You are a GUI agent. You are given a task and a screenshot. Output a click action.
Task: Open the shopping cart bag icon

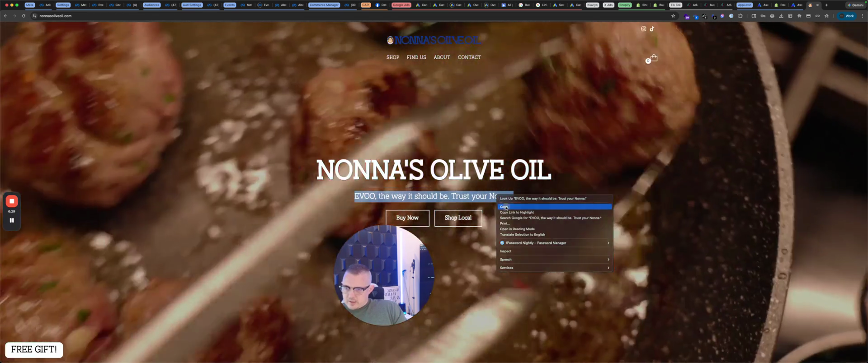[x=653, y=58]
